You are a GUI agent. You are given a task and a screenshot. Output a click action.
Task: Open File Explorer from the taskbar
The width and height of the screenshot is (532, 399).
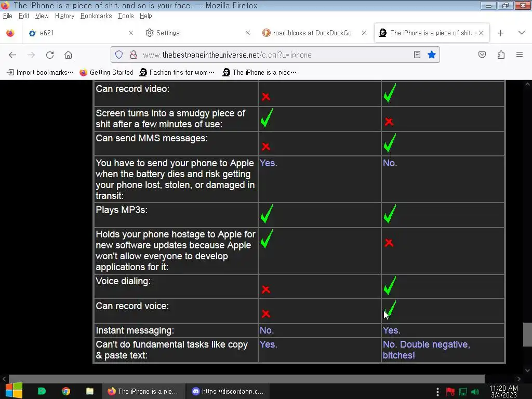click(x=90, y=391)
